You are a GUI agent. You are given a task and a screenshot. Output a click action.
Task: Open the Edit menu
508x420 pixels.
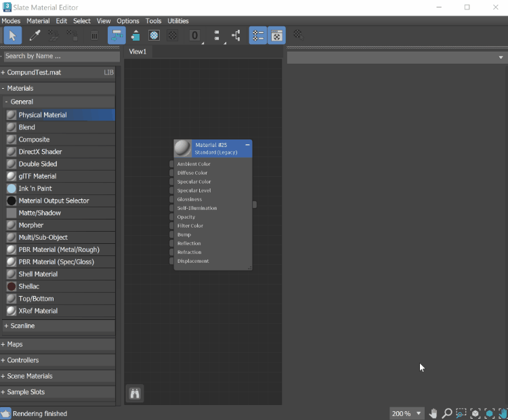pos(61,21)
